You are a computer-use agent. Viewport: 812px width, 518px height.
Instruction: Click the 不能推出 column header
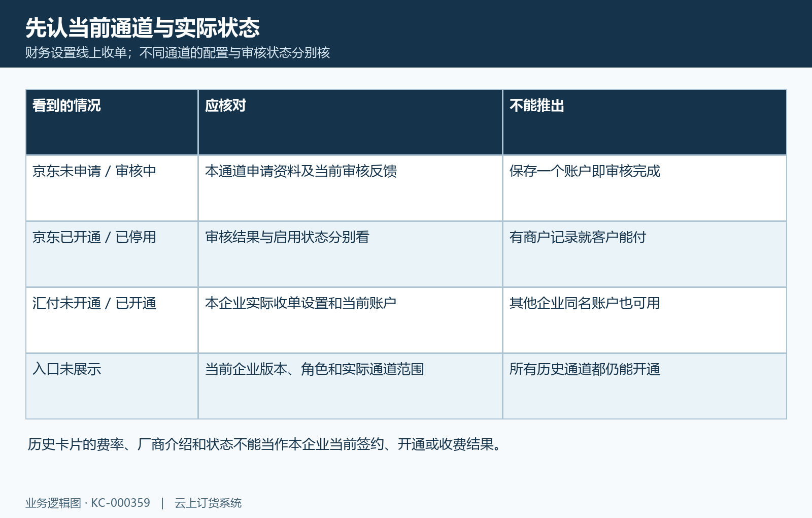(645, 122)
